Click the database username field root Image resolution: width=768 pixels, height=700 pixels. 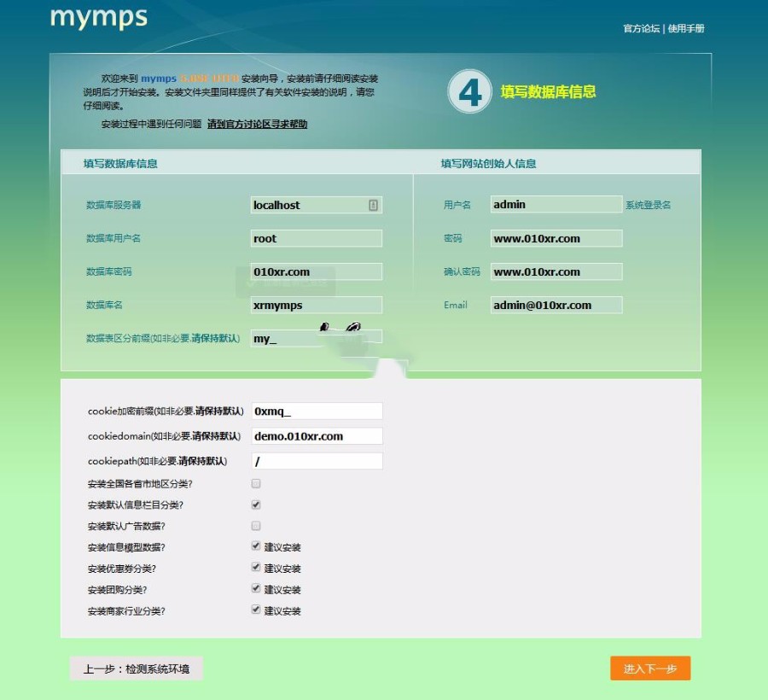pyautogui.click(x=317, y=238)
